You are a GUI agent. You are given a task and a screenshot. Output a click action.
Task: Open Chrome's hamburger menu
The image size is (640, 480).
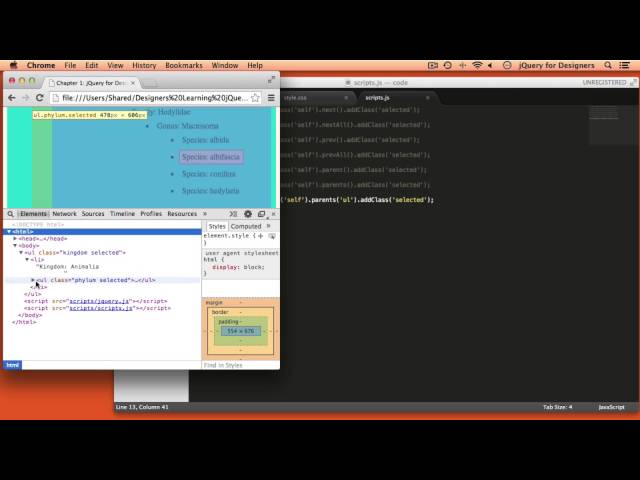[x=271, y=98]
